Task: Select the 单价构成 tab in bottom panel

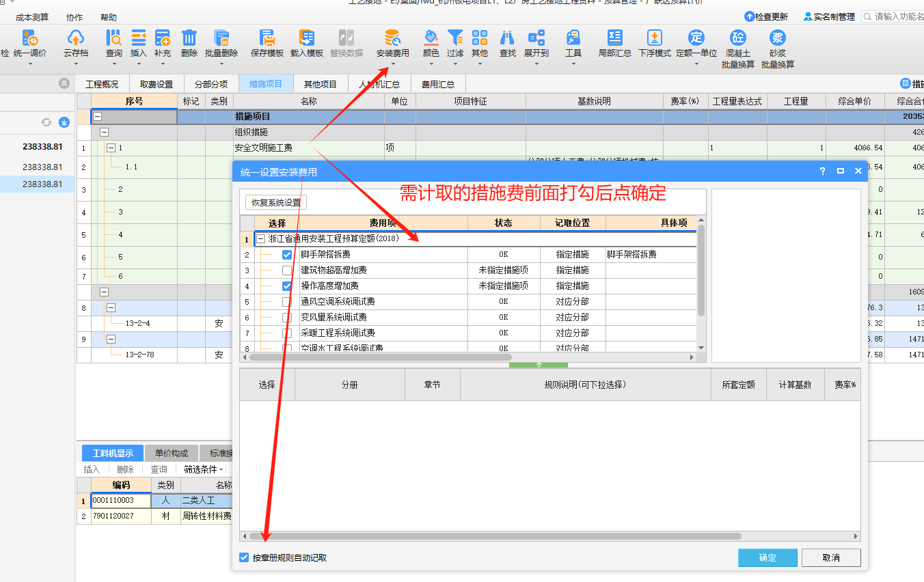Action: coord(172,453)
